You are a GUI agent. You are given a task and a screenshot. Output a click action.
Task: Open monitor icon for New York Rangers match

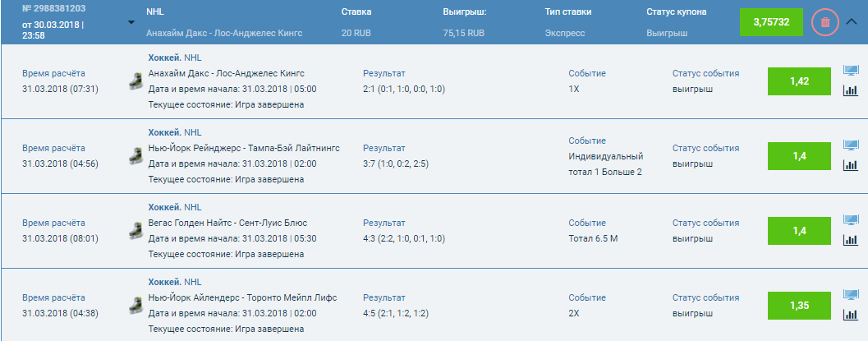pos(851,145)
